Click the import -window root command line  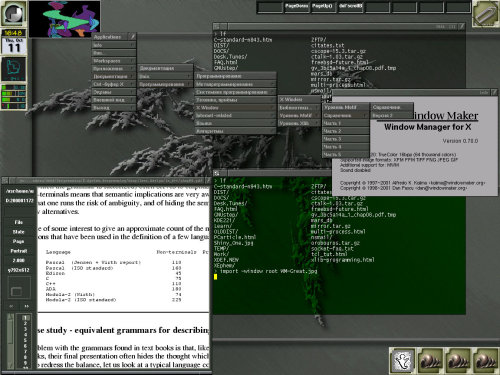click(x=265, y=271)
